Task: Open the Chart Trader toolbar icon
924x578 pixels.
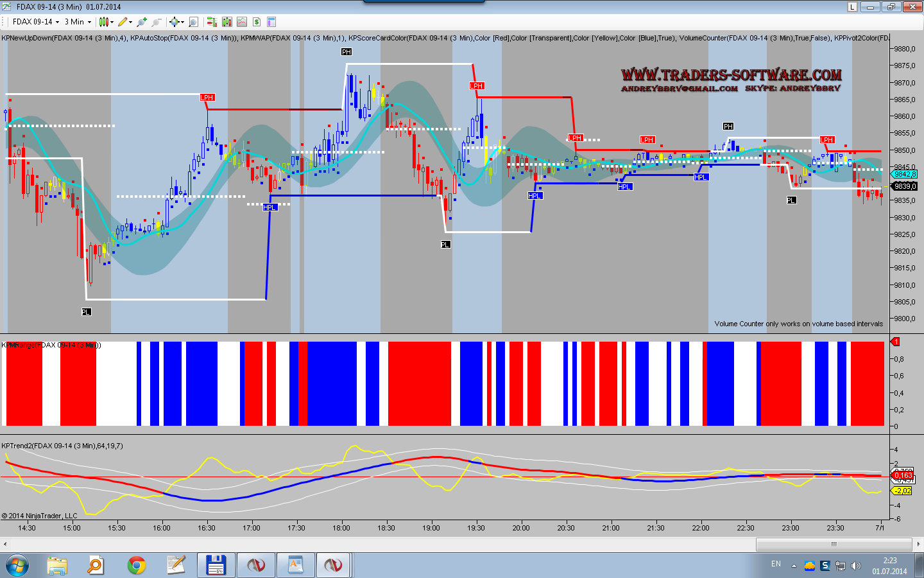Action: tap(212, 22)
